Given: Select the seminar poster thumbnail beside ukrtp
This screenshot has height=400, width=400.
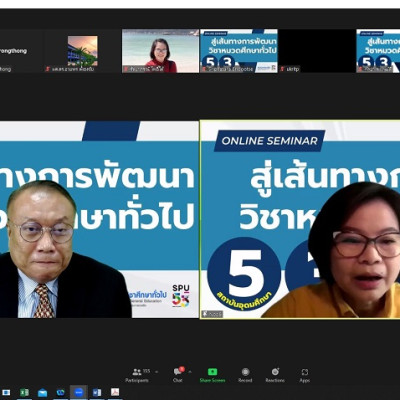Looking at the screenshot, I should (x=239, y=51).
